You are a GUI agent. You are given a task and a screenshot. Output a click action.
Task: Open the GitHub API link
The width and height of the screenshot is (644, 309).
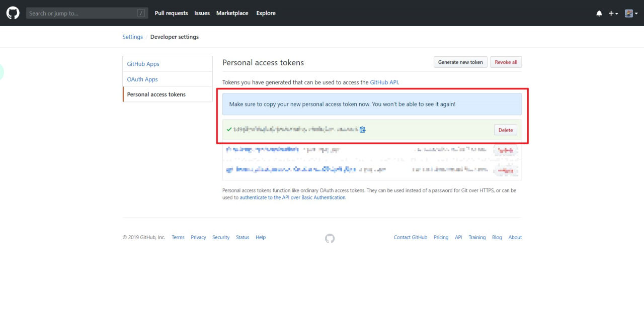(384, 82)
